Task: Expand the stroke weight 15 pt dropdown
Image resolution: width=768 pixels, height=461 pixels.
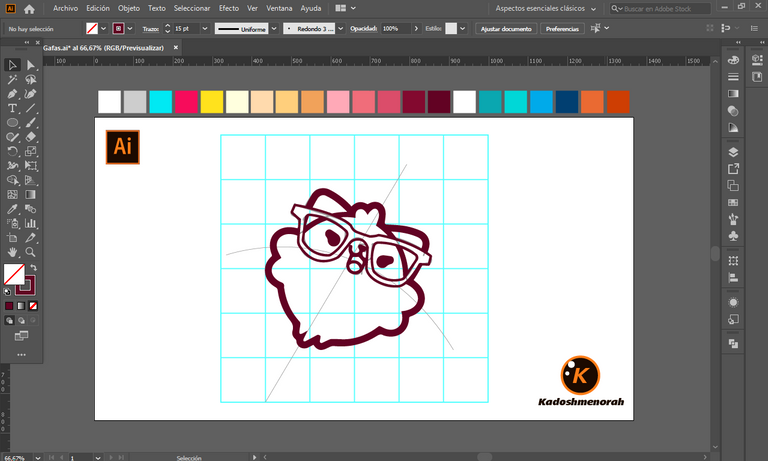Action: click(205, 28)
